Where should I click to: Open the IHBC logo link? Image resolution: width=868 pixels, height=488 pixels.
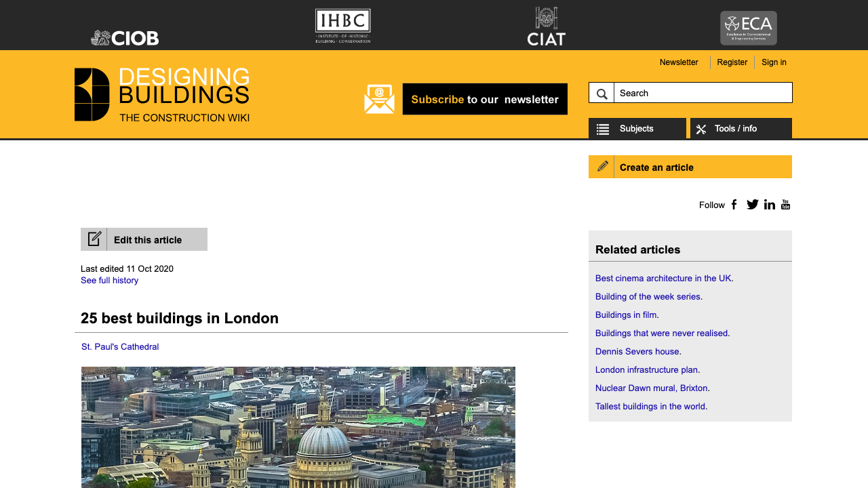pyautogui.click(x=342, y=26)
